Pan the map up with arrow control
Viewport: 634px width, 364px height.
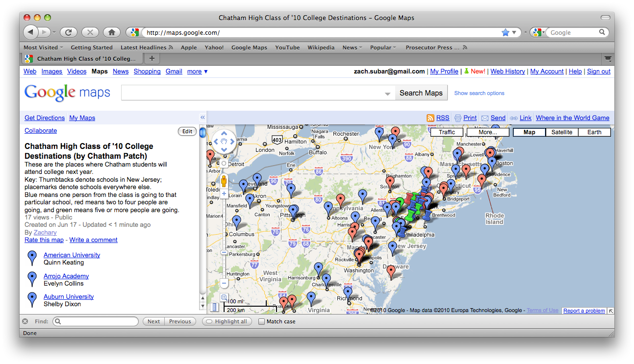(224, 133)
